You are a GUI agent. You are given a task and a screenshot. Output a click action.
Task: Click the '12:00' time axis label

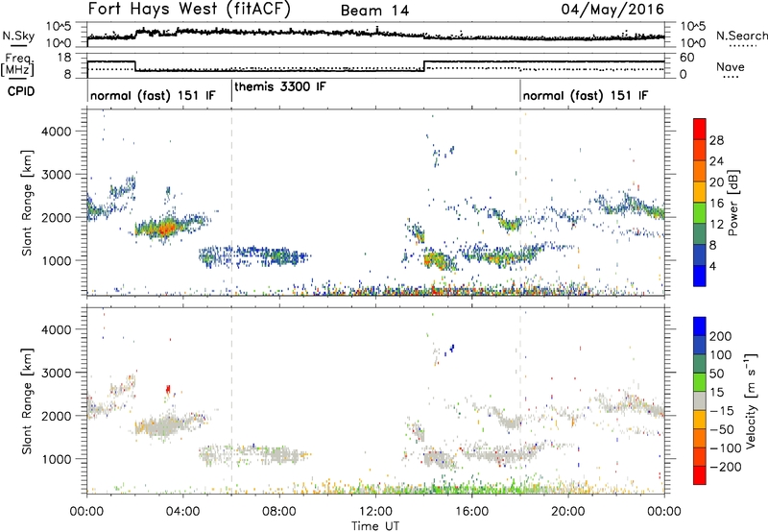375,512
